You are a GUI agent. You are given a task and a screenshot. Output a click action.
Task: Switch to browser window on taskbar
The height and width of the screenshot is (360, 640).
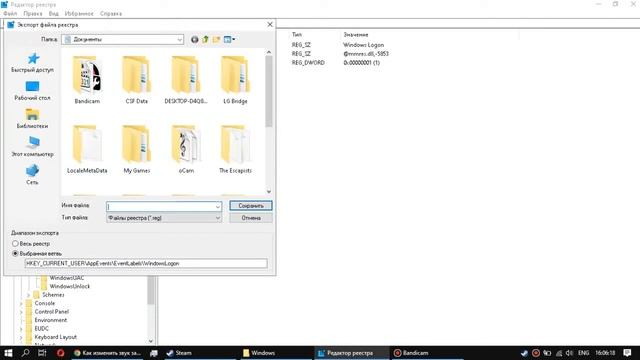tap(108, 353)
